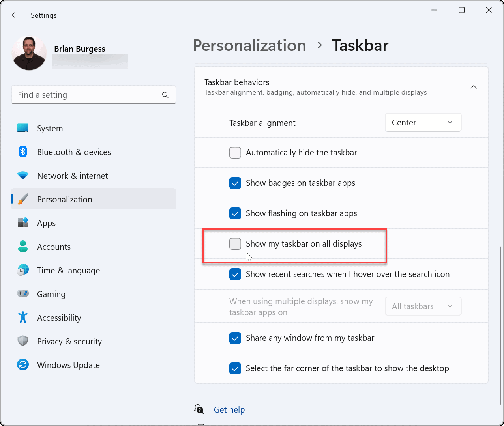Open Accounts settings
Screen dimensions: 504x426
click(54, 247)
